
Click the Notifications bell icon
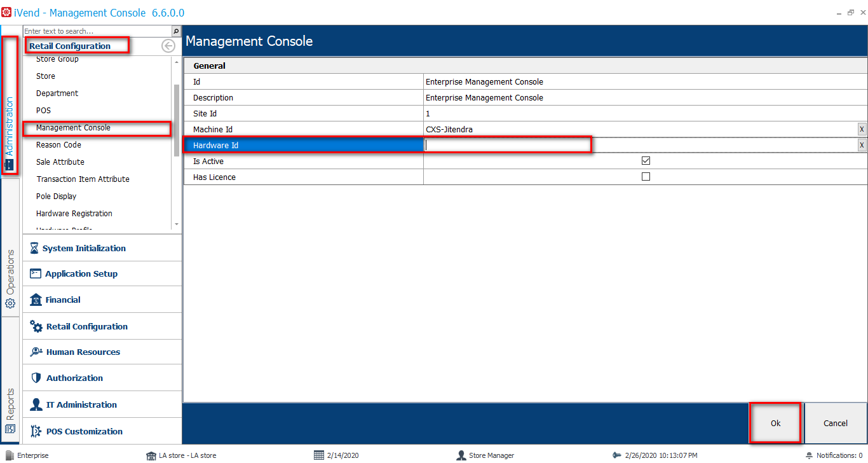pyautogui.click(x=809, y=455)
